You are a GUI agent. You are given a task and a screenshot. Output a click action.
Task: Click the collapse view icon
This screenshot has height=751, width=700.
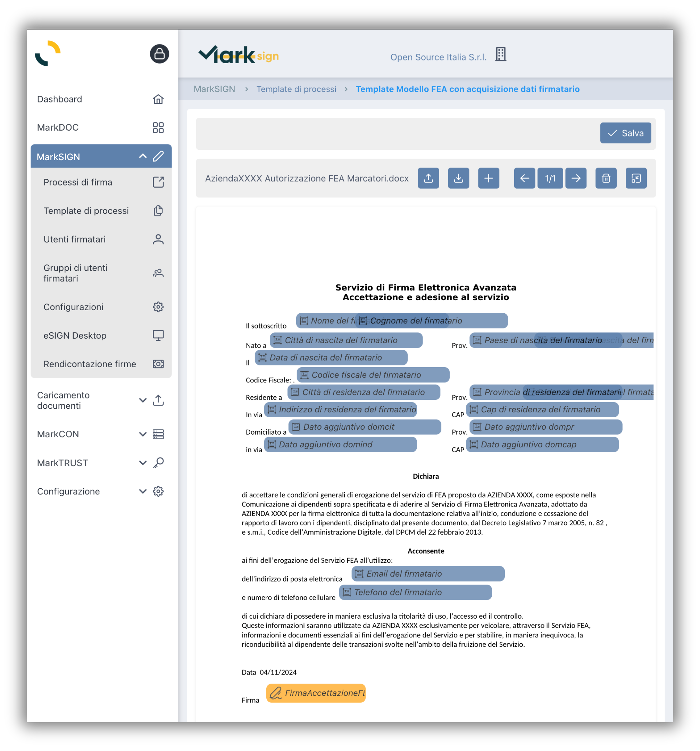click(x=636, y=178)
